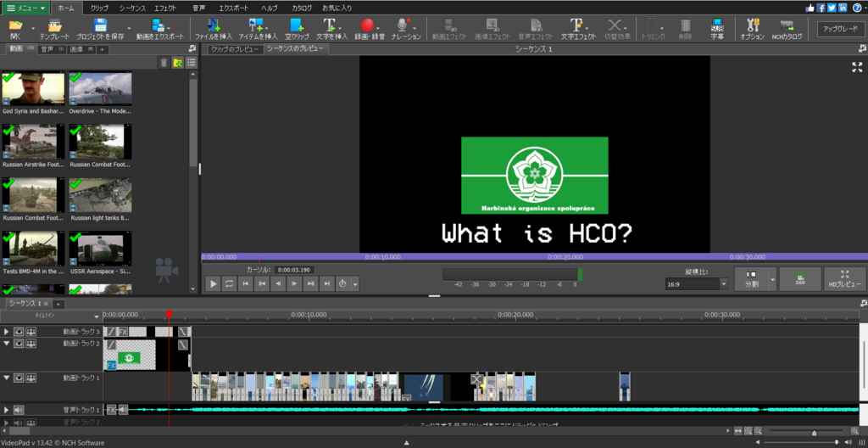Image resolution: width=868 pixels, height=448 pixels.
Task: Open テンプレート from the toolbar
Action: [55, 29]
